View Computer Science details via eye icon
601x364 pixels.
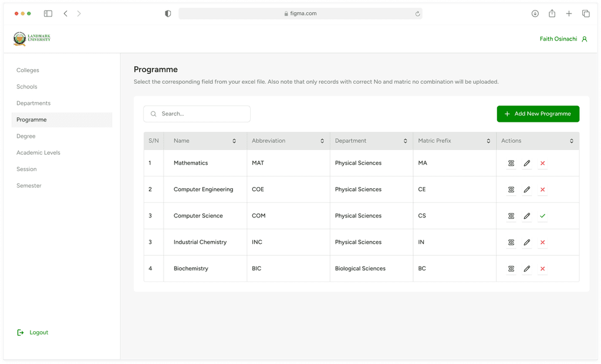pyautogui.click(x=511, y=216)
